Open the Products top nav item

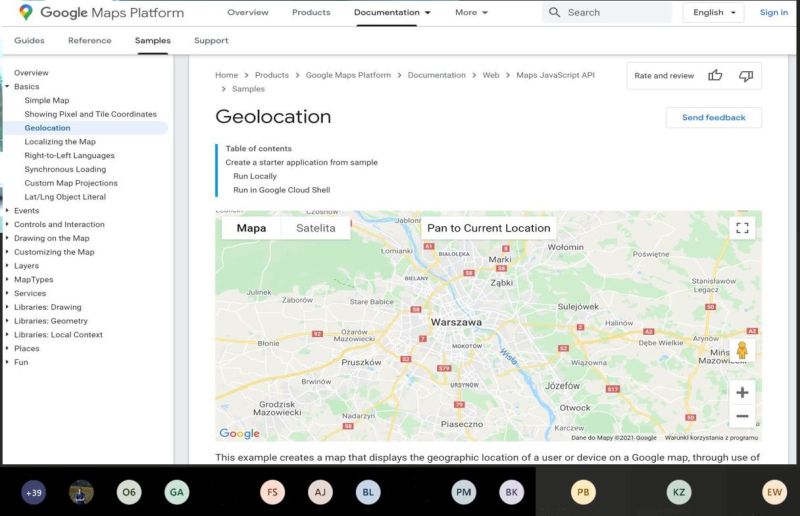311,12
